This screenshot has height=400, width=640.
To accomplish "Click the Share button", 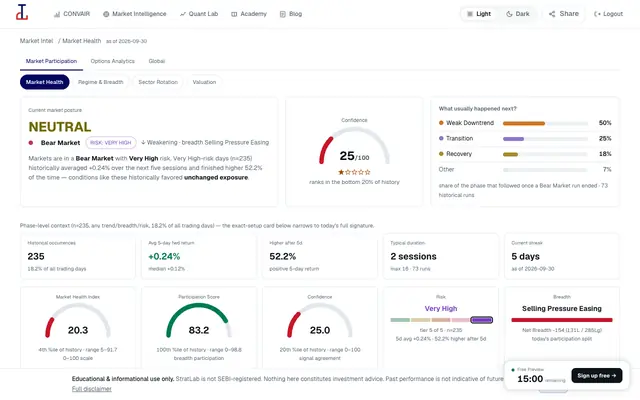I will 564,14.
